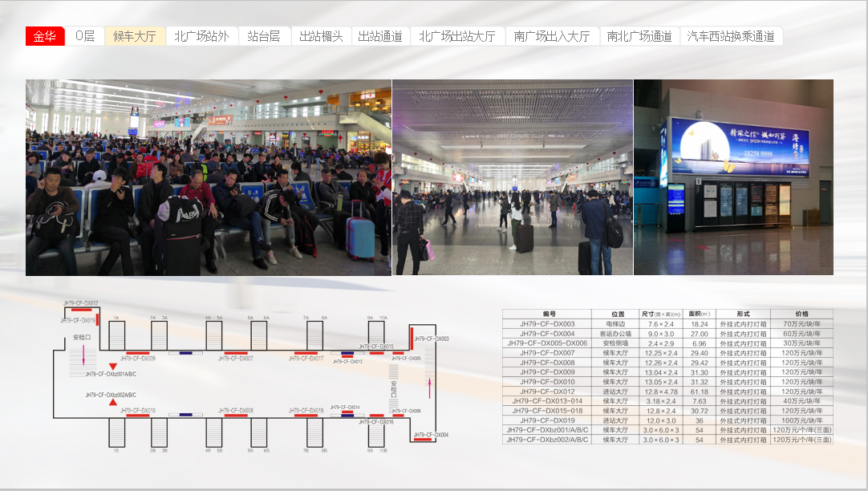Click the 位置 column header
The image size is (868, 491).
(615, 314)
